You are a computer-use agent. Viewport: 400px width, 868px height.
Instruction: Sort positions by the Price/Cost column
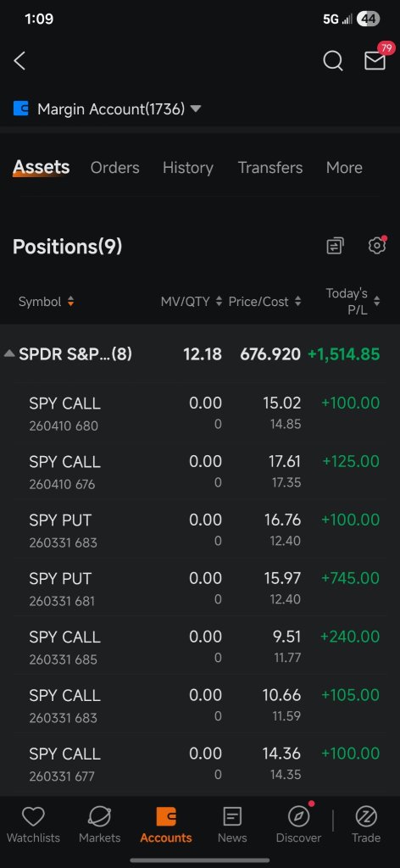265,302
